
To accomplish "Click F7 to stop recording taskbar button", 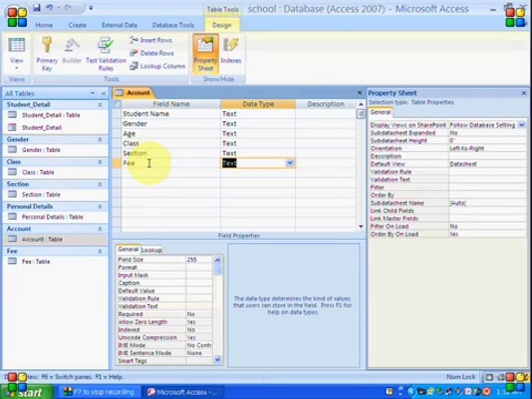I will point(100,392).
